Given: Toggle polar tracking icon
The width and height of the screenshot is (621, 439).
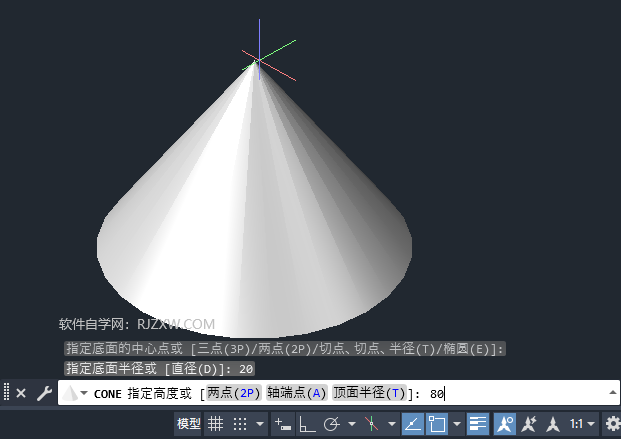Looking at the screenshot, I should tap(332, 424).
